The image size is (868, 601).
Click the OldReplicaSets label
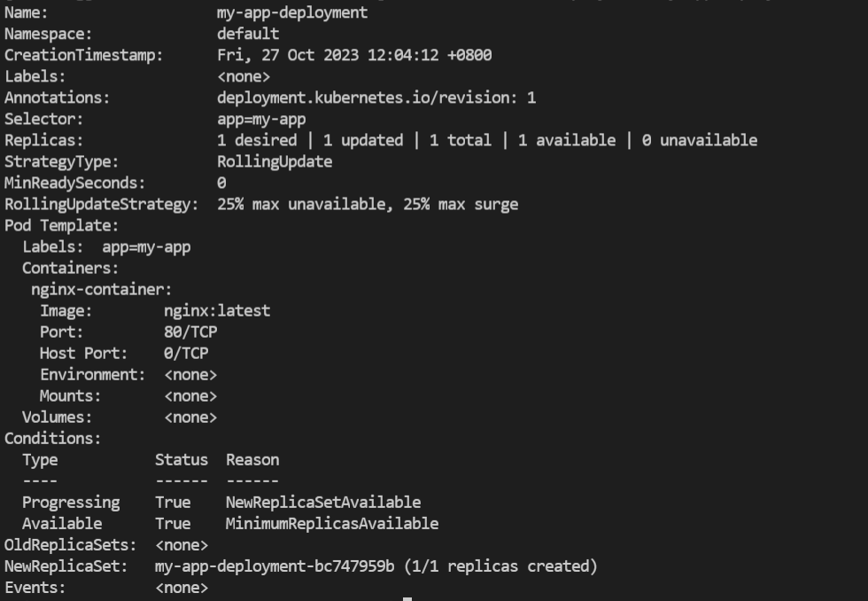click(70, 545)
